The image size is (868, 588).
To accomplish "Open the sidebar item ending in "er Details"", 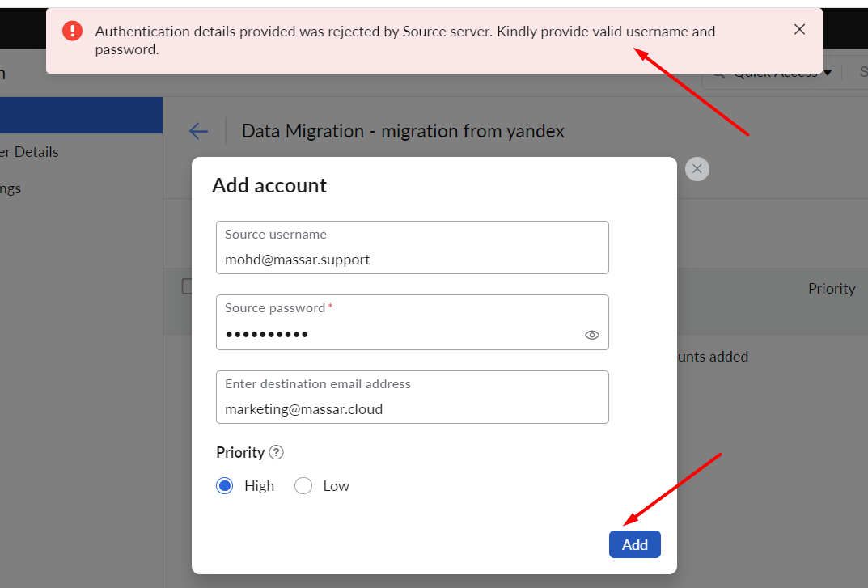I will [x=29, y=152].
